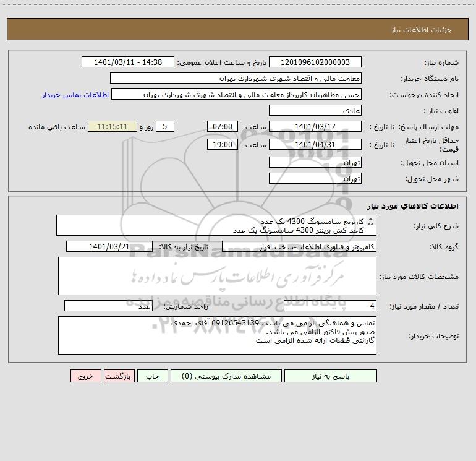Click the تعداد / مقدار مورد نیاز label

[x=424, y=306]
